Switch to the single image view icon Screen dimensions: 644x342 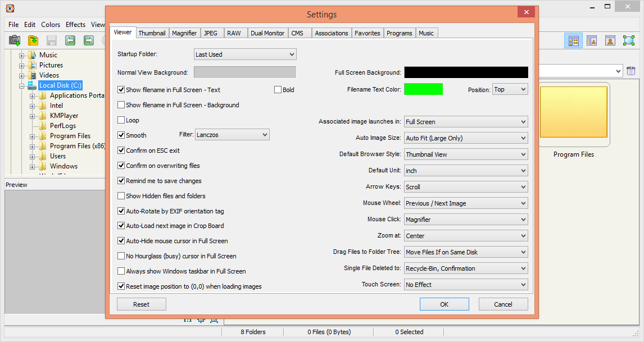click(610, 40)
